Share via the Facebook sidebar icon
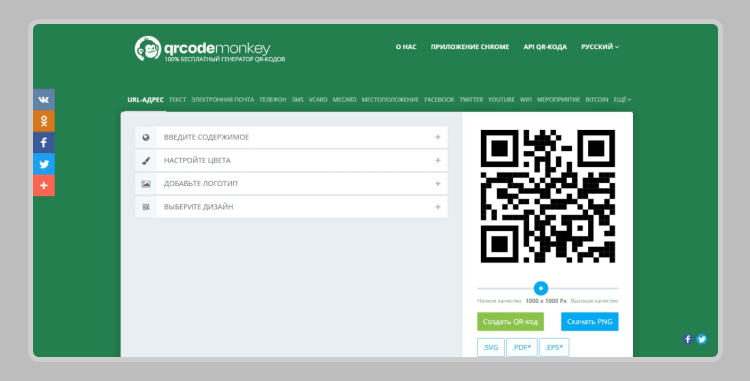Screen dimensions: 750x381 pyautogui.click(x=44, y=143)
